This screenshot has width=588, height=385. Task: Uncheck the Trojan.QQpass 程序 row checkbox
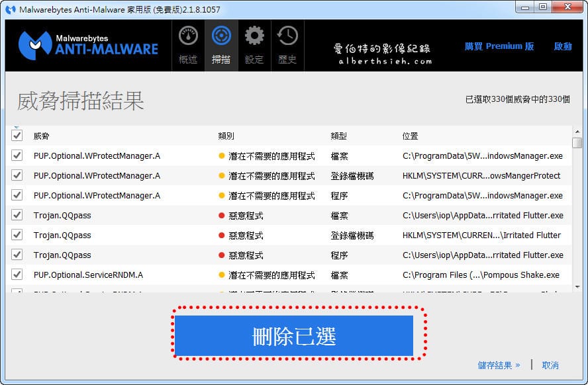[17, 255]
